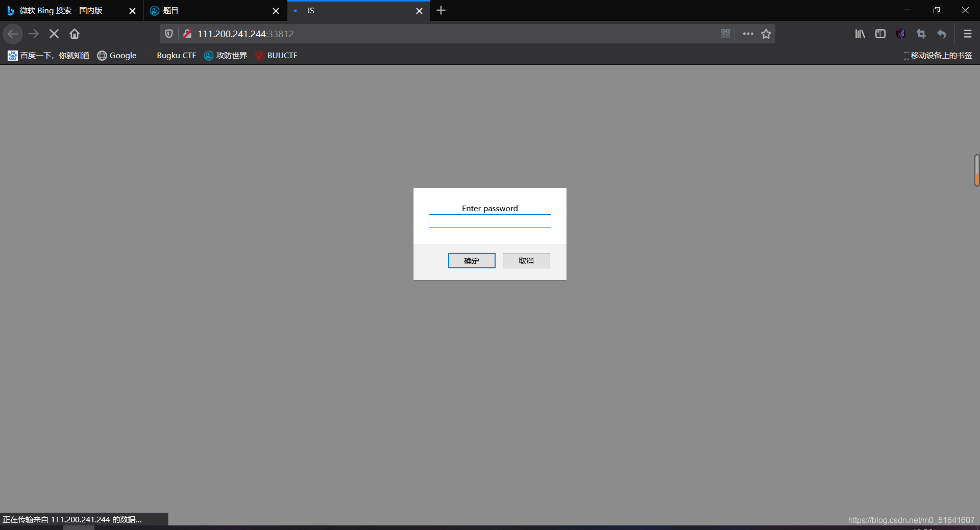Viewport: 980px width, 530px height.
Task: Click the address bar URL
Action: pyautogui.click(x=246, y=34)
